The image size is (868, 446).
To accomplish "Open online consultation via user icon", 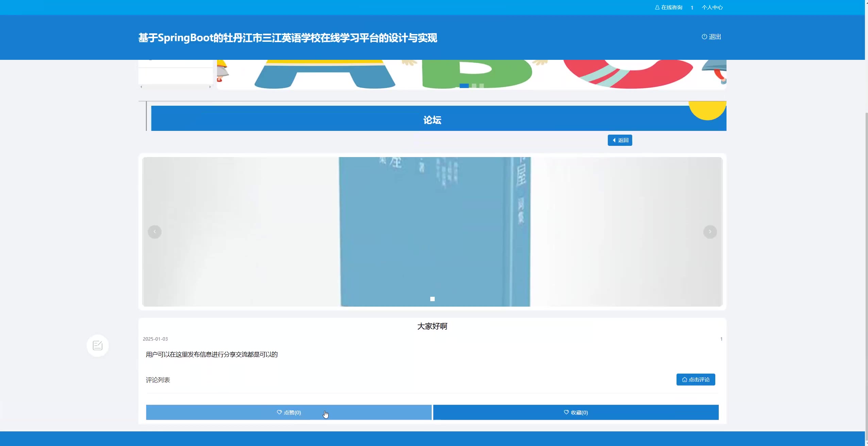I will pos(657,7).
